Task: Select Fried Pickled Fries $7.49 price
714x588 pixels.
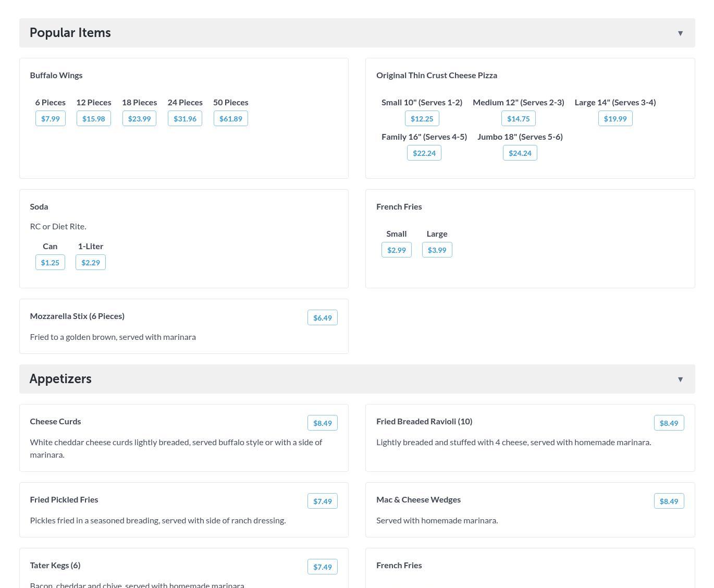Action: (x=322, y=501)
